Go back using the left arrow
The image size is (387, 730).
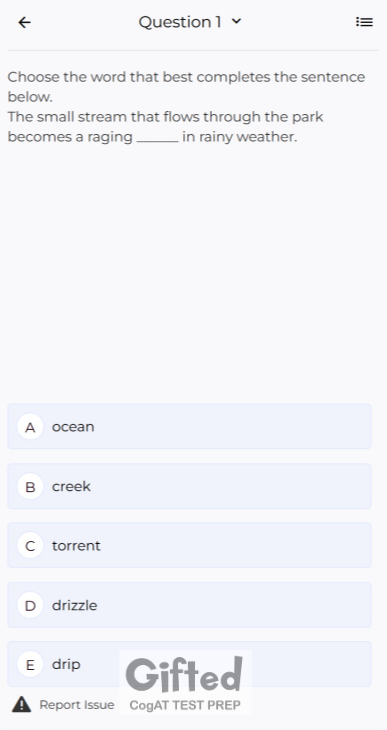click(x=24, y=22)
